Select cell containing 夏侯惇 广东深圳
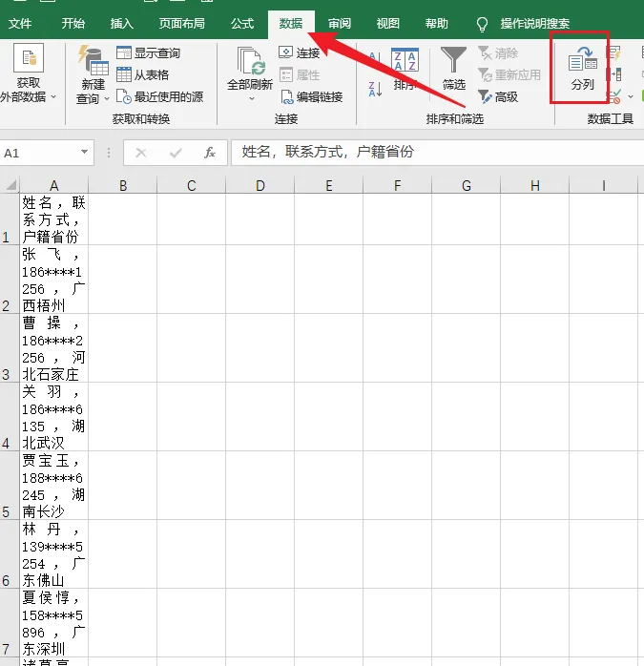 (x=54, y=623)
